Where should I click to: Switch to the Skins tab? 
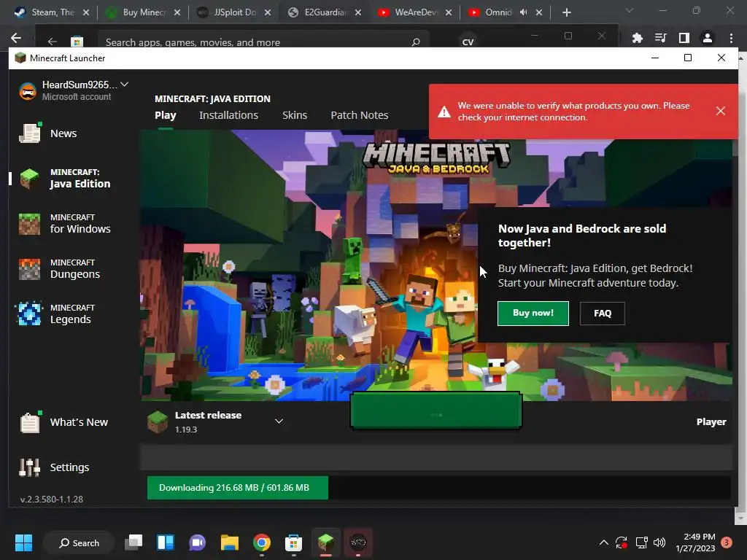295,115
